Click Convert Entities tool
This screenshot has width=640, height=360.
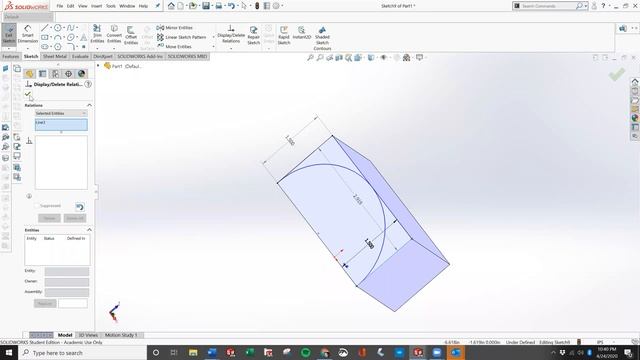(114, 33)
